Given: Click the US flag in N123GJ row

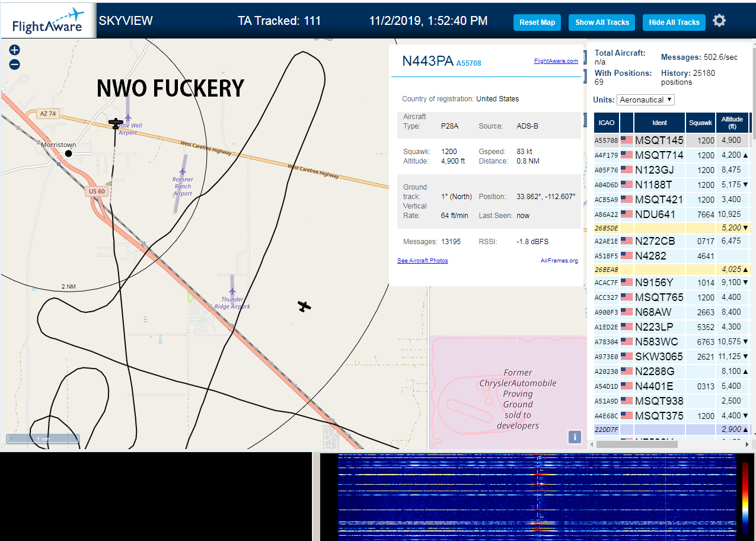Looking at the screenshot, I should (627, 170).
